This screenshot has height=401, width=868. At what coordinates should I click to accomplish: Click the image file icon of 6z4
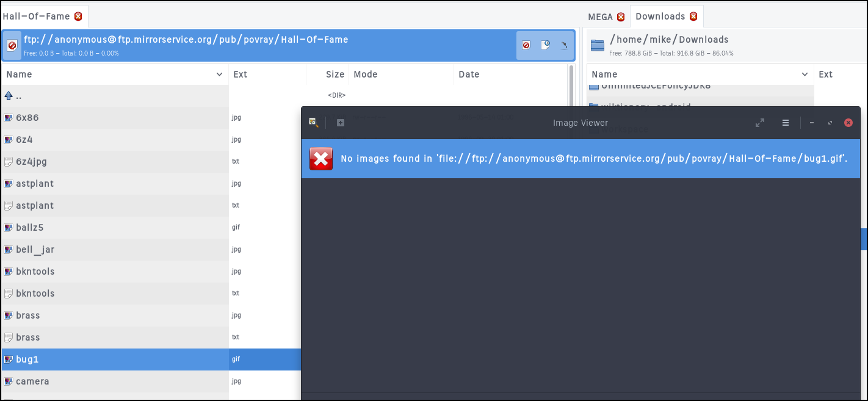point(9,140)
